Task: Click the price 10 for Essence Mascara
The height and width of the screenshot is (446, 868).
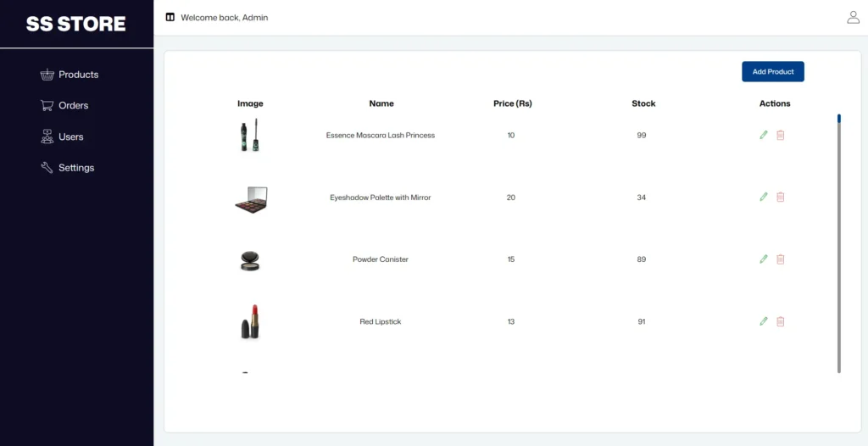Action: pos(511,135)
